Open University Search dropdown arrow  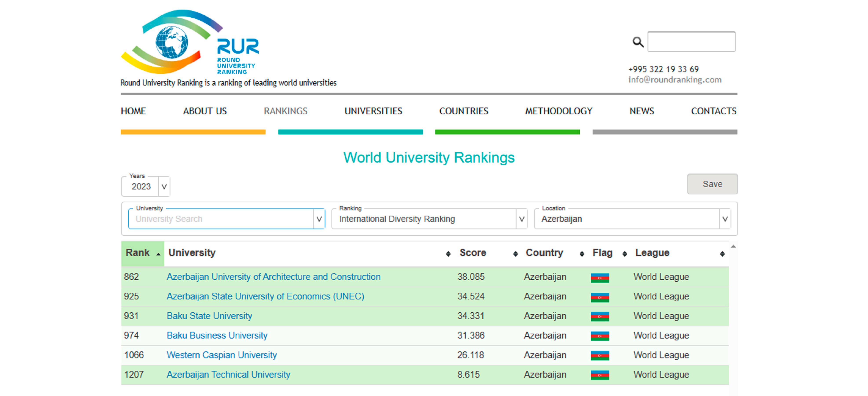coord(319,219)
